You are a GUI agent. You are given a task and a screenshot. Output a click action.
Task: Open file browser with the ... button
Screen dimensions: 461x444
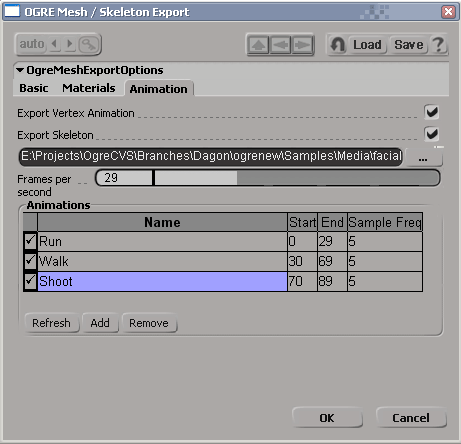pyautogui.click(x=423, y=157)
